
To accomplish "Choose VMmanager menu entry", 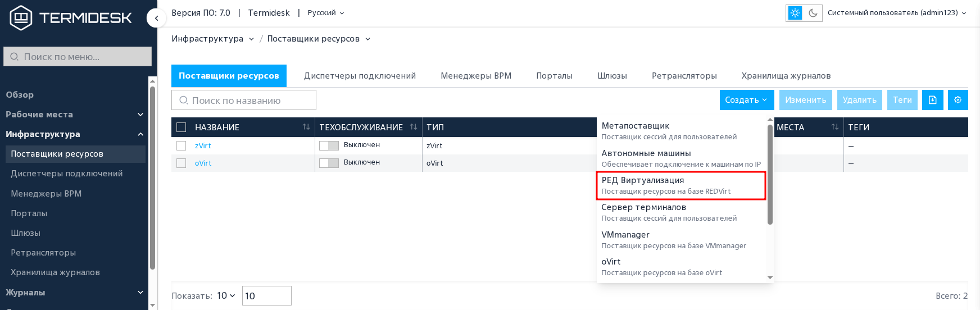I will pyautogui.click(x=681, y=240).
